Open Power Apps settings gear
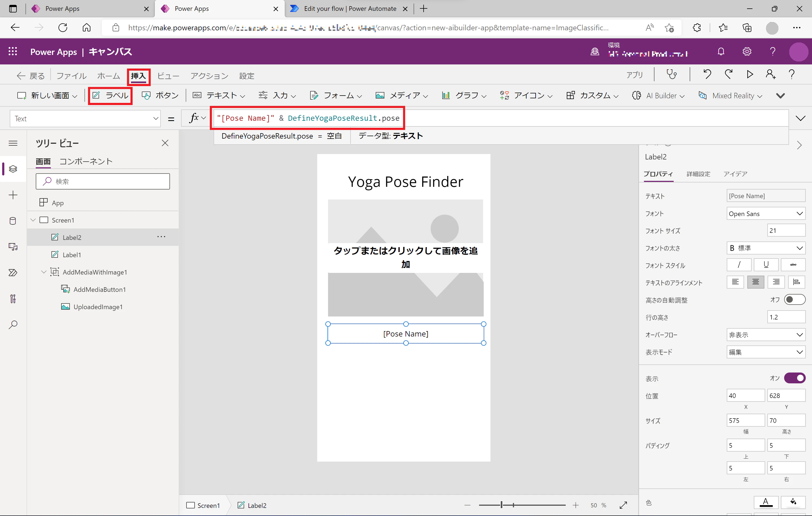This screenshot has width=812, height=516. pos(747,51)
